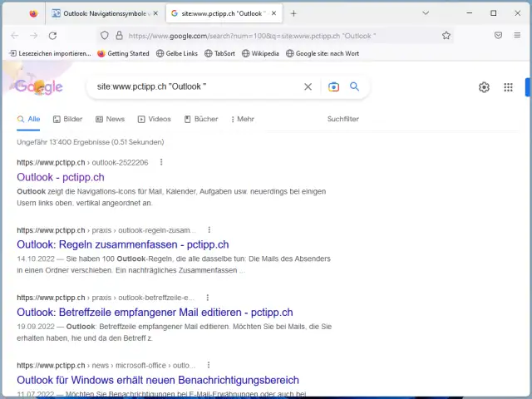The width and height of the screenshot is (532, 399).
Task: Select the Alle results tab
Action: (28, 119)
